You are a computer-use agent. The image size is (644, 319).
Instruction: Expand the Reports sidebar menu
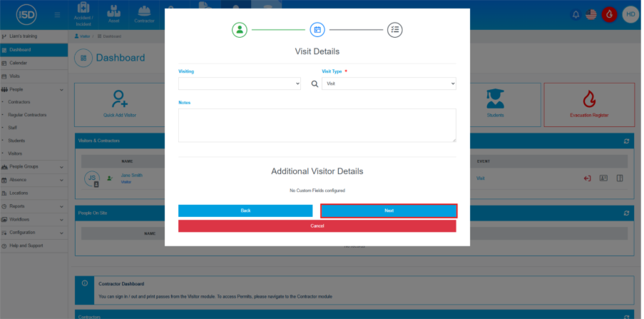click(34, 206)
